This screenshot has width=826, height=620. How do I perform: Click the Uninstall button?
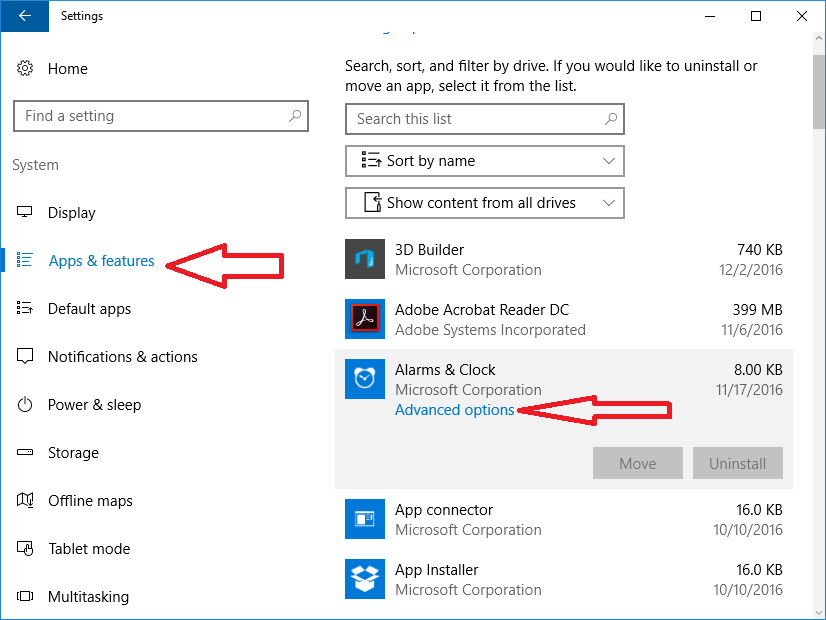tap(737, 462)
